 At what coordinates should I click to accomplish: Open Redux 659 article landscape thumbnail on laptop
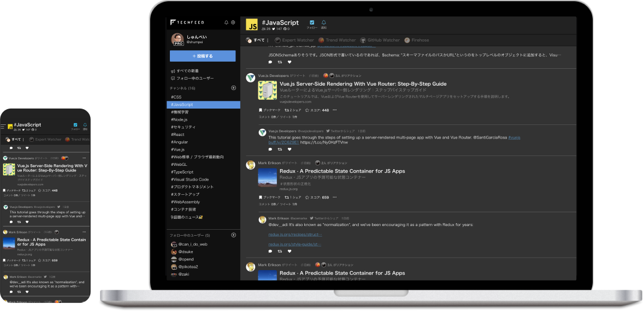point(267,177)
